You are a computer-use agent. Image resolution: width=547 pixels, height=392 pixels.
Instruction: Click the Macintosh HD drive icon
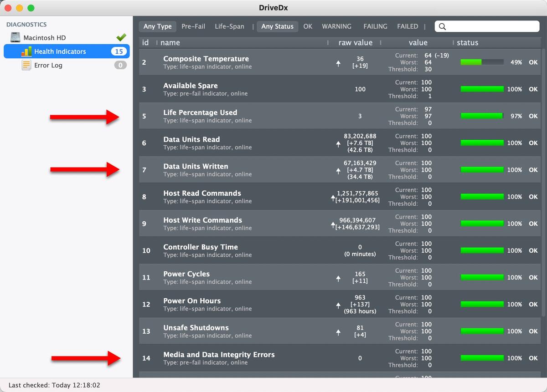[16, 38]
